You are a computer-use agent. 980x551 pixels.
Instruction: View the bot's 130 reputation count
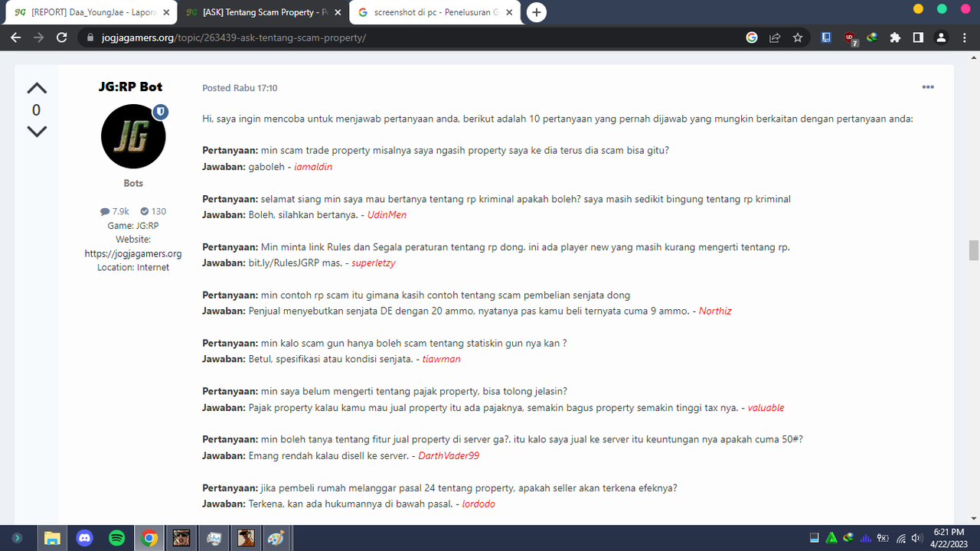pyautogui.click(x=153, y=211)
